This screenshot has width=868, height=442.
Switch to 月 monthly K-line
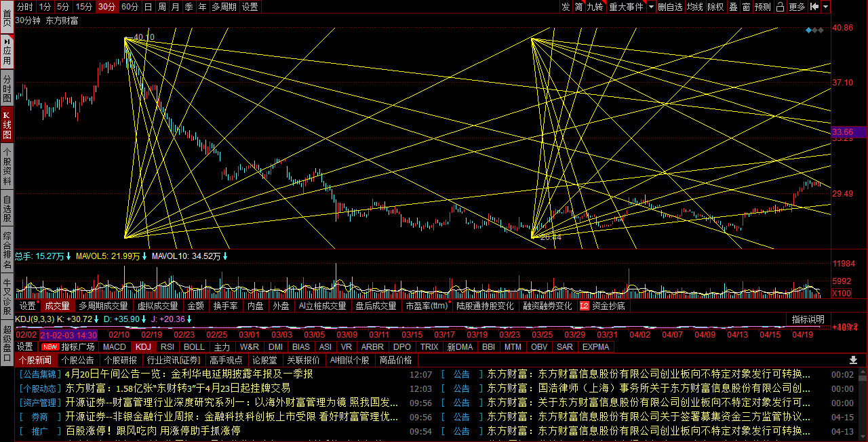(176, 7)
